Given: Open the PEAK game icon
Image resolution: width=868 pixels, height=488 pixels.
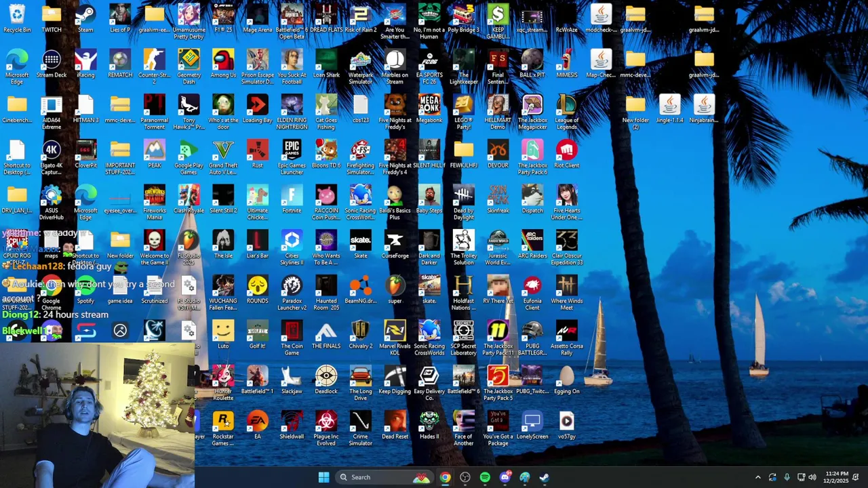Looking at the screenshot, I should pyautogui.click(x=155, y=155).
